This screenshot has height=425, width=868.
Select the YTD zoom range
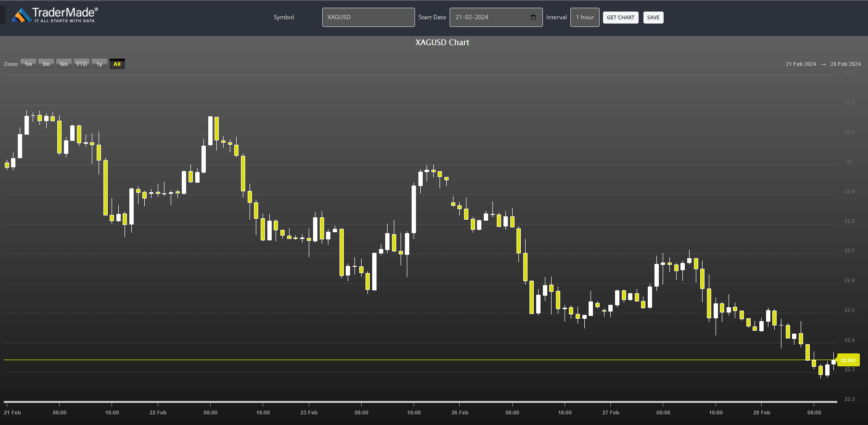click(82, 64)
